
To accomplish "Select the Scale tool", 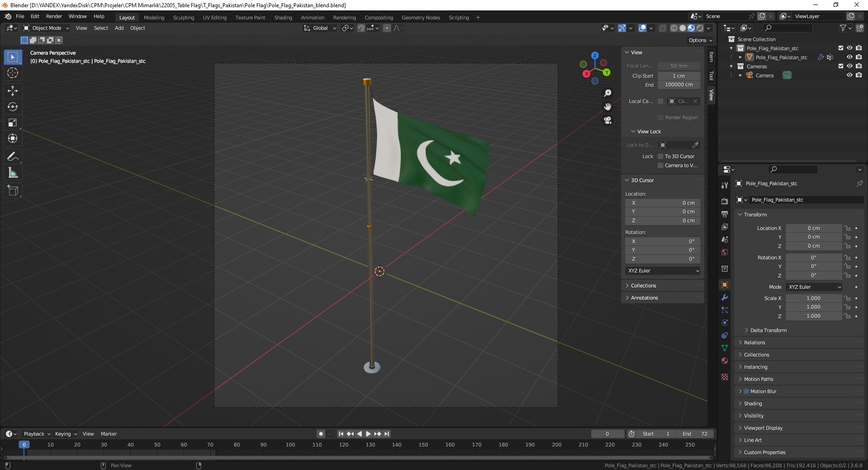I will coord(13,122).
